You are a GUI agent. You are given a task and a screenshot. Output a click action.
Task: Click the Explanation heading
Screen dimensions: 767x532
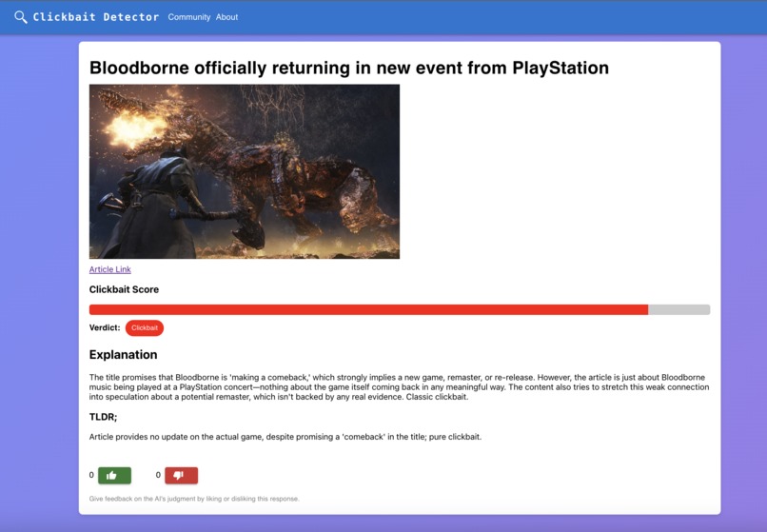tap(124, 354)
